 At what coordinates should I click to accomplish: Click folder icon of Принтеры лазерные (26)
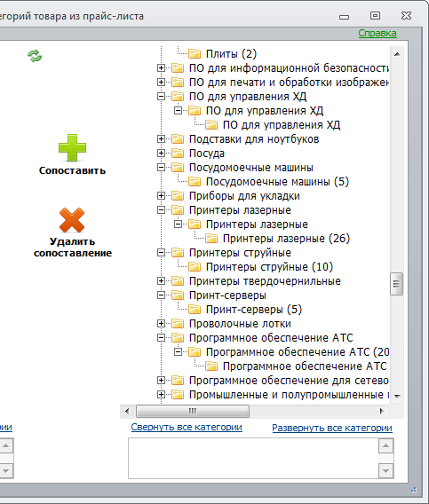(x=211, y=238)
